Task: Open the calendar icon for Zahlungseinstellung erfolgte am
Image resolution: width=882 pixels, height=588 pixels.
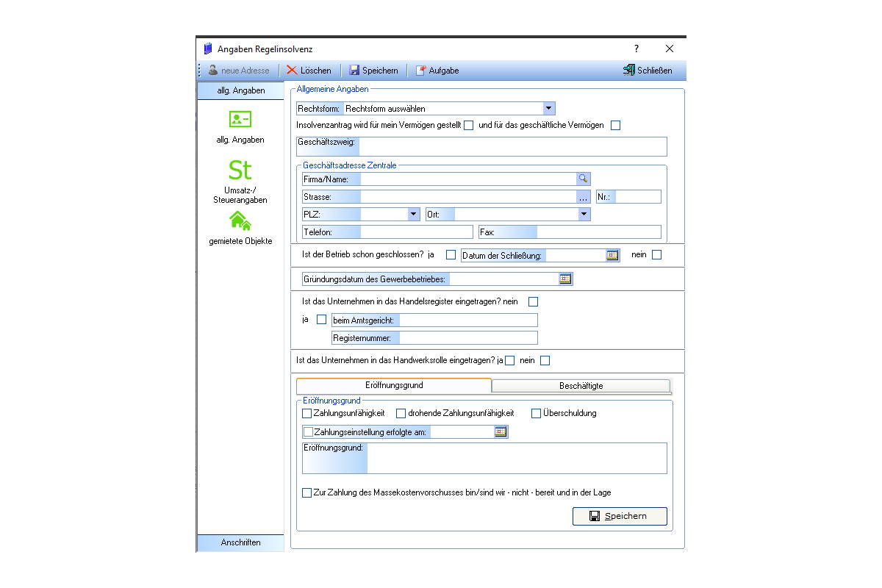Action: point(501,431)
